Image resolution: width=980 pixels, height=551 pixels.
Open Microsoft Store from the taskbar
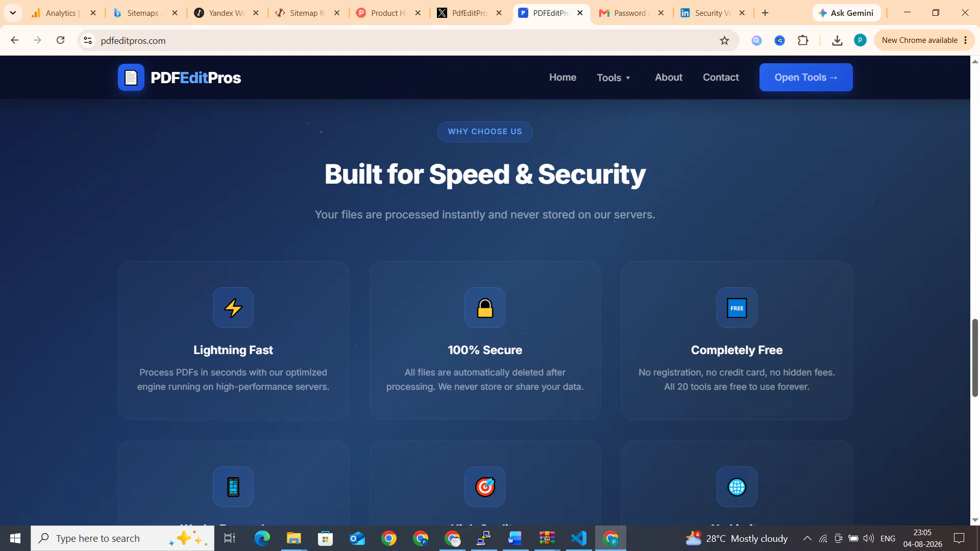(x=325, y=538)
